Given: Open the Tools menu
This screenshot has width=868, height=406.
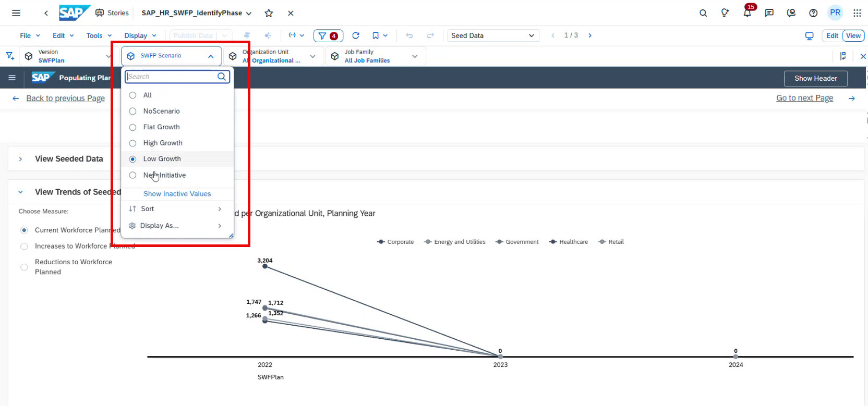Looking at the screenshot, I should [99, 35].
